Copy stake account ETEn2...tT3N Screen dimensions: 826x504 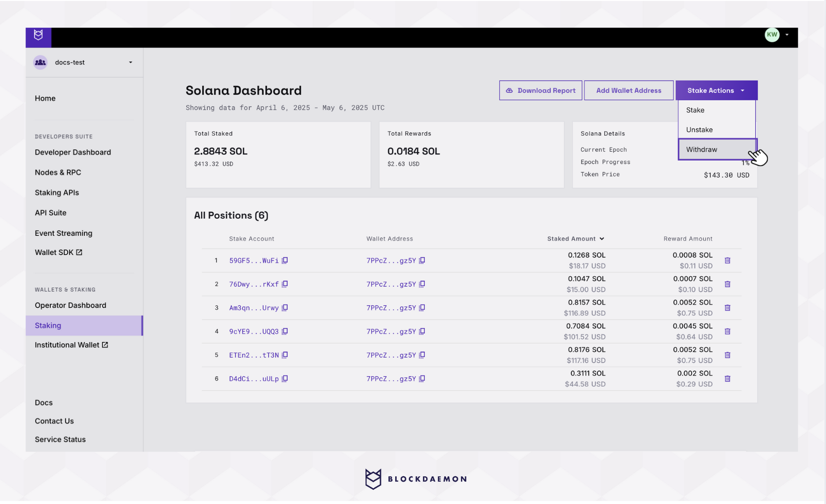pyautogui.click(x=285, y=355)
